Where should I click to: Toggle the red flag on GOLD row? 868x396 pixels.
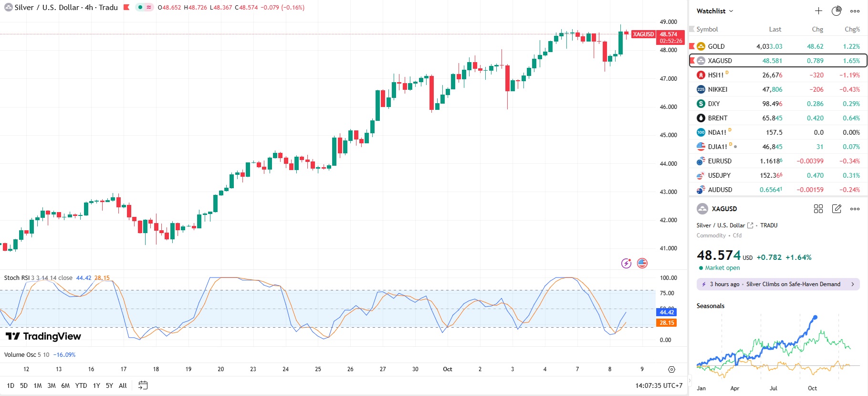692,46
